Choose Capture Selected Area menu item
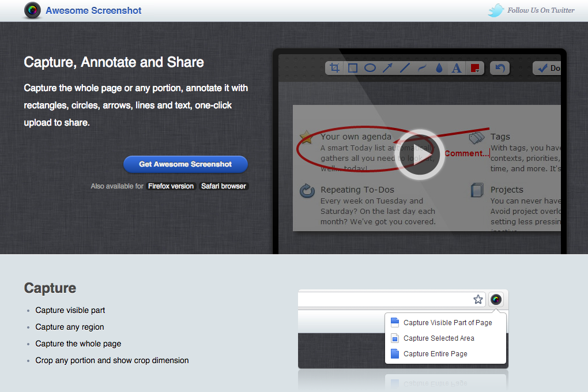Screen dimensions: 588x392 [x=446, y=338]
